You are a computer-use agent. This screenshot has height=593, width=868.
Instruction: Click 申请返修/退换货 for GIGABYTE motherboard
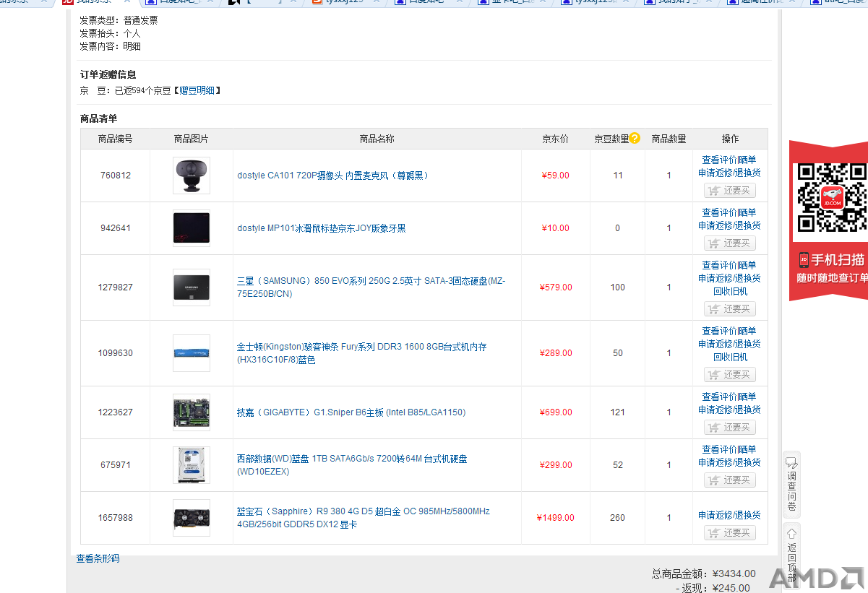tap(729, 410)
